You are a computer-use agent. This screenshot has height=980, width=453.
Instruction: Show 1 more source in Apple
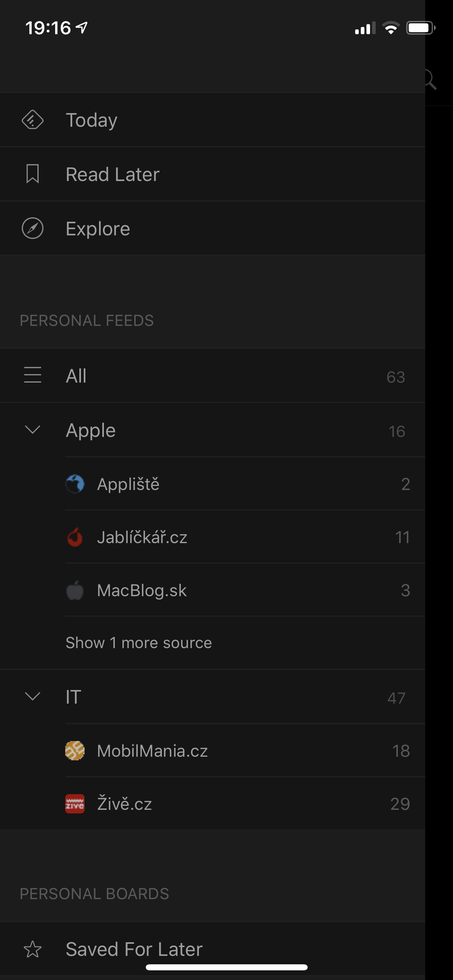pos(139,643)
